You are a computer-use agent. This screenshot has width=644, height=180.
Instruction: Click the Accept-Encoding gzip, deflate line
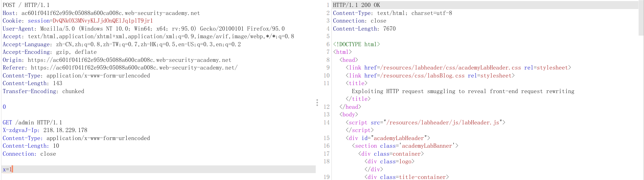point(50,52)
